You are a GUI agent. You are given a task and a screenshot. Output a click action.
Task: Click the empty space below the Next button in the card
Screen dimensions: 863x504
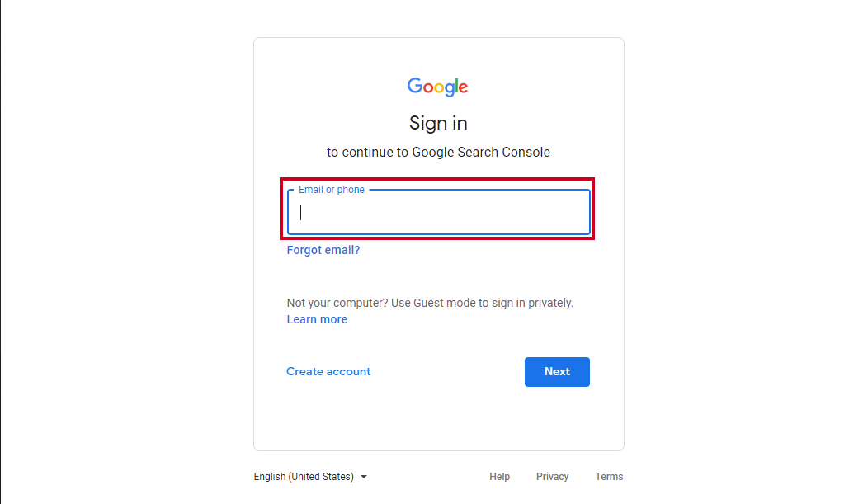tap(439, 418)
